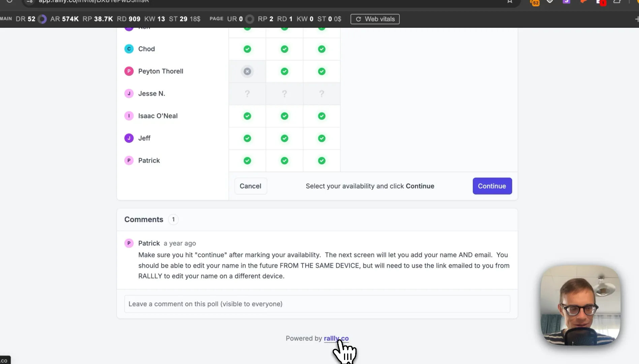Click Peyton Thorell's pink avatar icon

(x=129, y=71)
